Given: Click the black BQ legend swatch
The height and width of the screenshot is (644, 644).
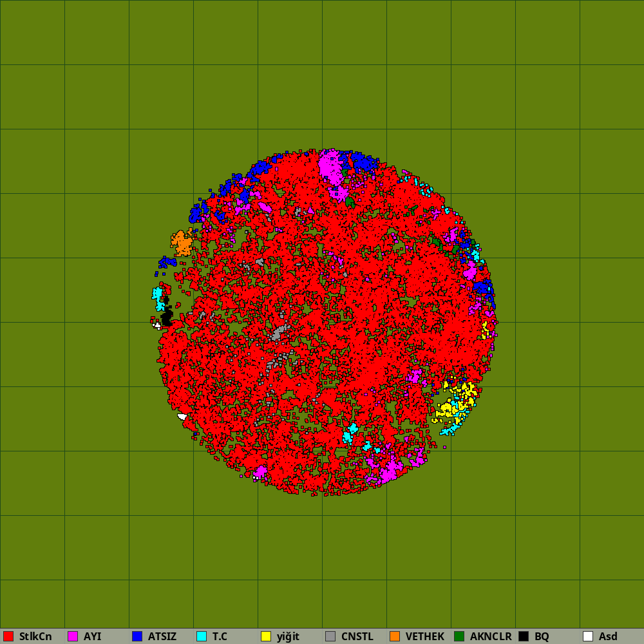Looking at the screenshot, I should 524,636.
